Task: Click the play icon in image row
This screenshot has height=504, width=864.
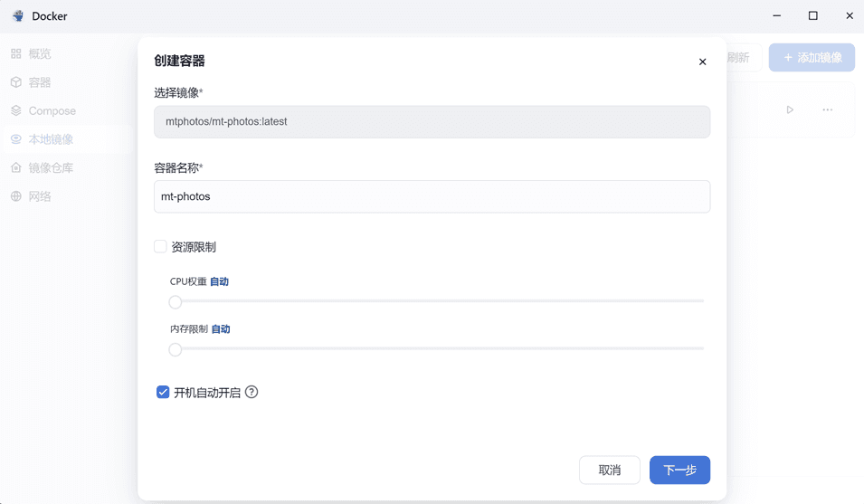Action: [790, 109]
